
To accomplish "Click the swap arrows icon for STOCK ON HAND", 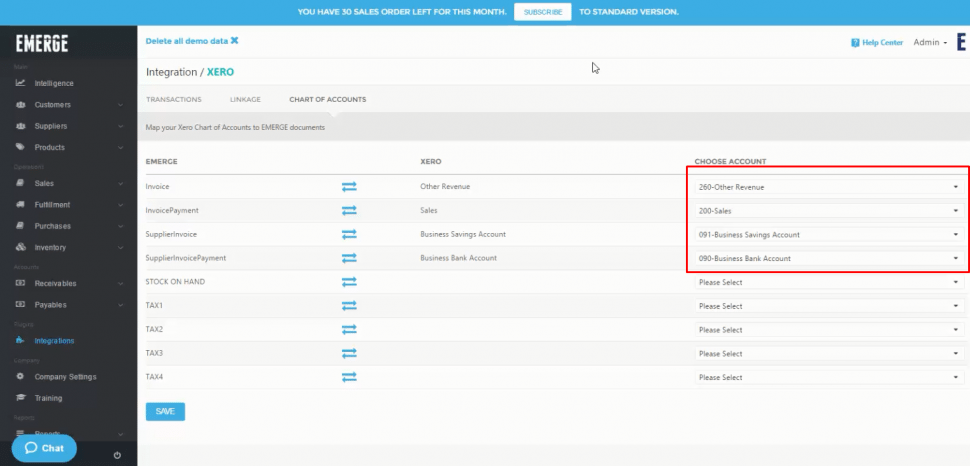I will (349, 282).
